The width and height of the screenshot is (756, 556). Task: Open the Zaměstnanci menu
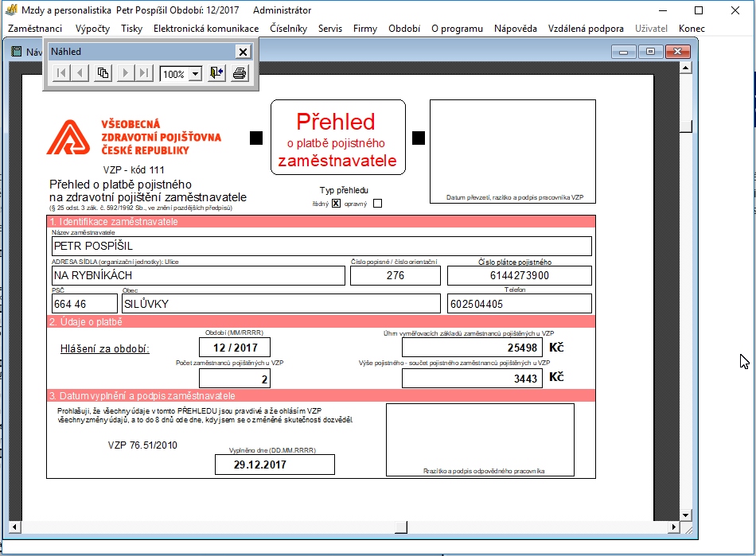click(x=35, y=29)
